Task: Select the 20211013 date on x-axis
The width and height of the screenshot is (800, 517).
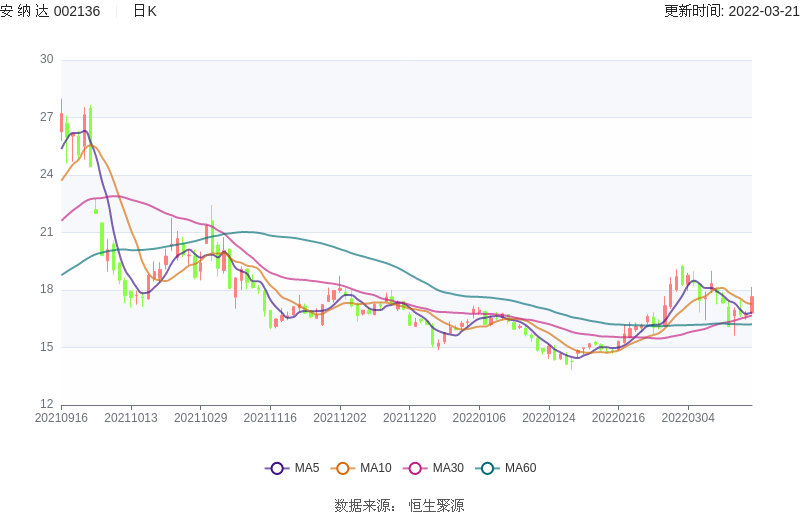Action: [x=131, y=418]
